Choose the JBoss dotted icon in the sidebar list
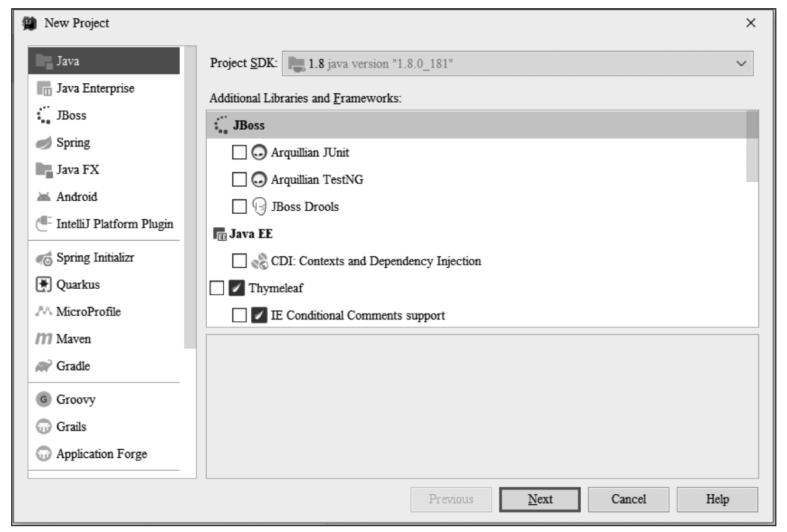The image size is (787, 532). coord(44,115)
